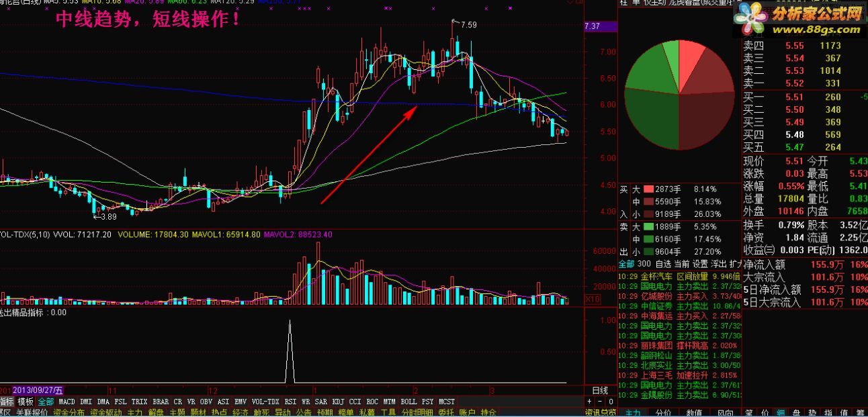Click the white signal spike in 卖出精品指标 pane

point(290,352)
